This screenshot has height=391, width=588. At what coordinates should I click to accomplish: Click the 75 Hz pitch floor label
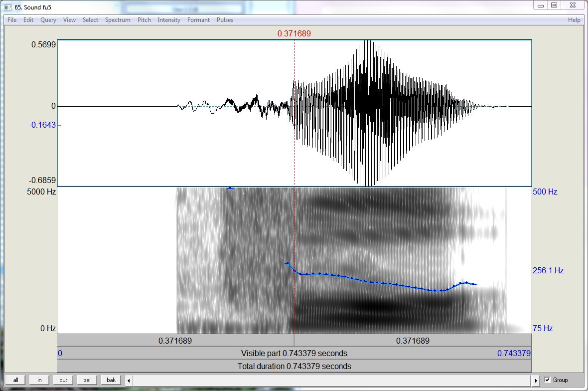(x=543, y=328)
